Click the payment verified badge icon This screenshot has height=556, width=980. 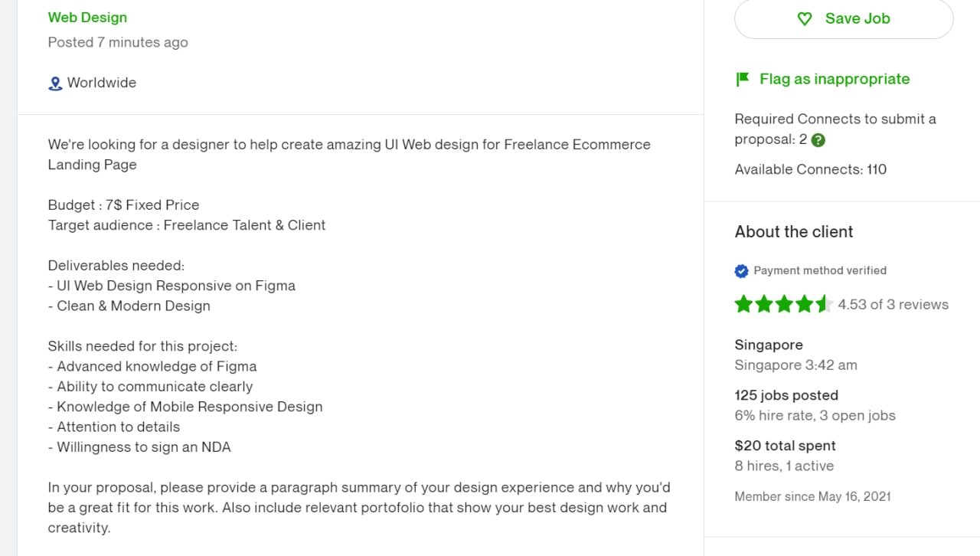(741, 270)
